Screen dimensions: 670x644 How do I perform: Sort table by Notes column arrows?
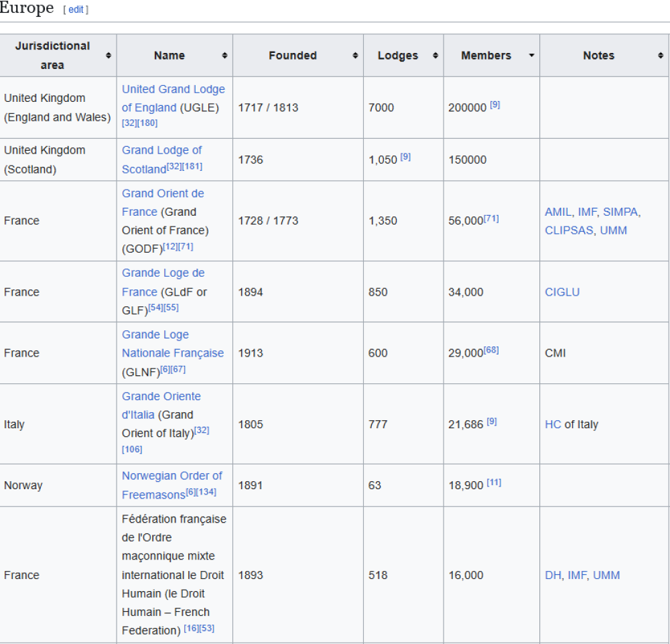click(661, 56)
